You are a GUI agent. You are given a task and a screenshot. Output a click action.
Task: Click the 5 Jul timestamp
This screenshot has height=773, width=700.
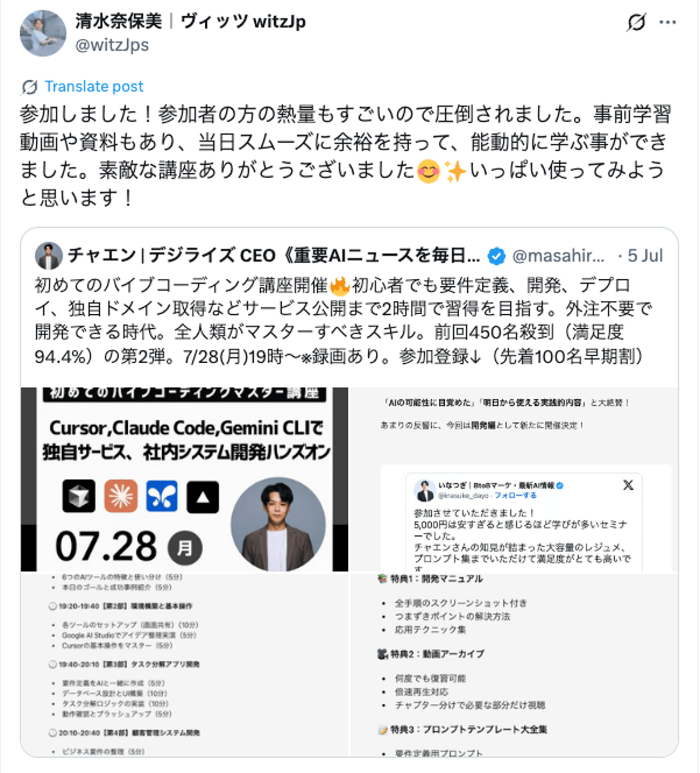point(645,256)
